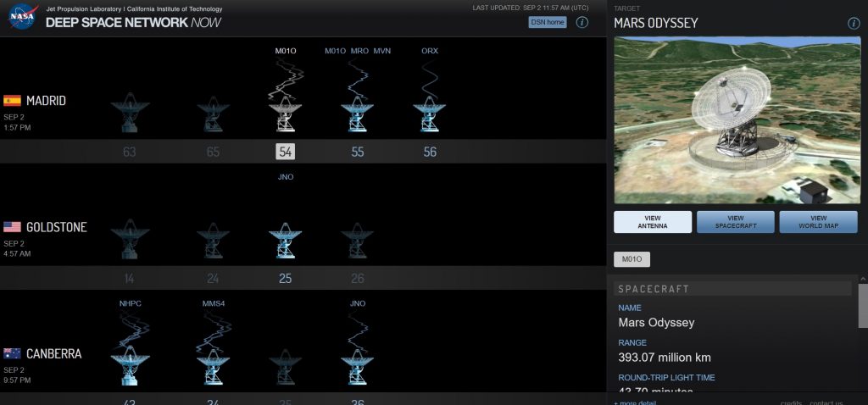
Task: Click the GOLDSTONE site name
Action: pyautogui.click(x=57, y=227)
